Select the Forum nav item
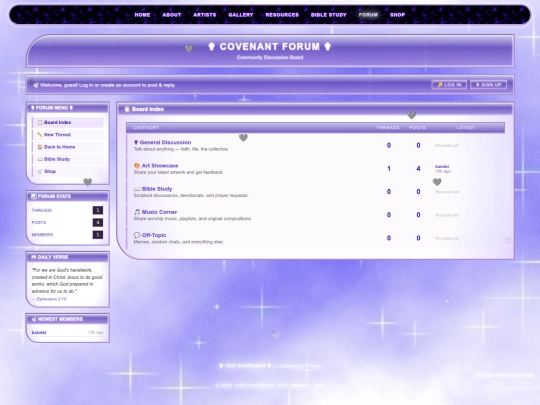The height and width of the screenshot is (405, 540). (x=368, y=15)
